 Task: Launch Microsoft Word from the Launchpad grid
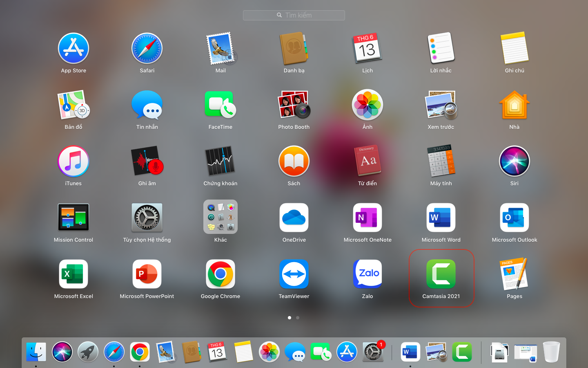[441, 218]
